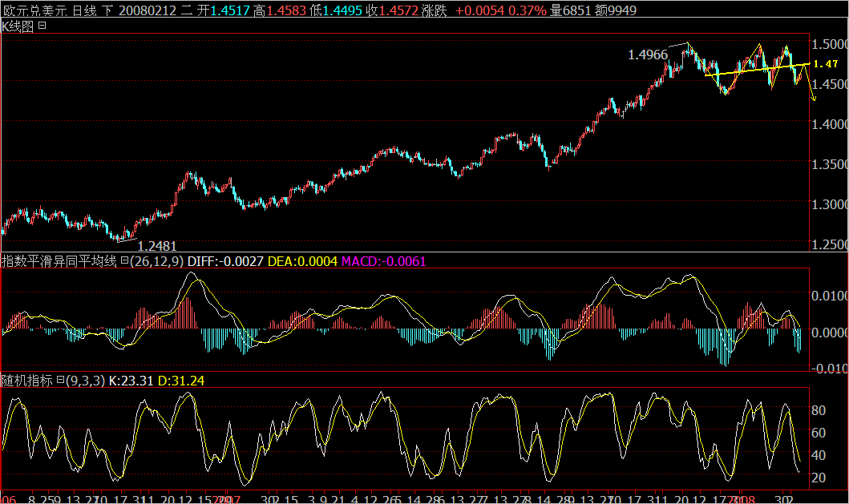Click the 80 stochastic axis value

[819, 410]
